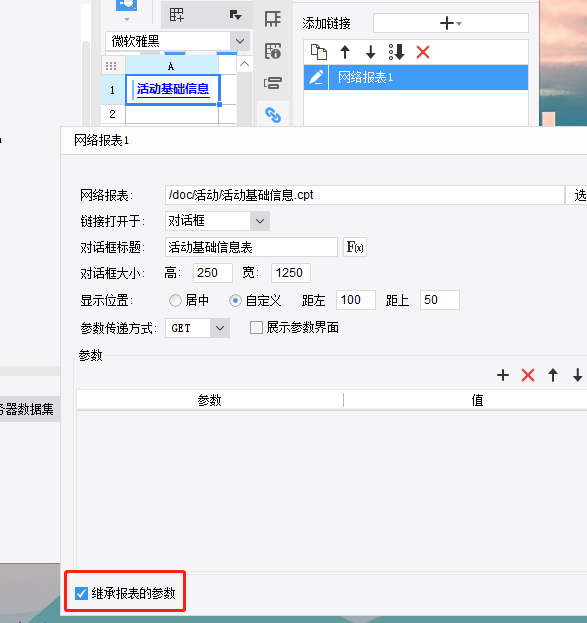Click the 值 column header
587x623 pixels.
477,400
